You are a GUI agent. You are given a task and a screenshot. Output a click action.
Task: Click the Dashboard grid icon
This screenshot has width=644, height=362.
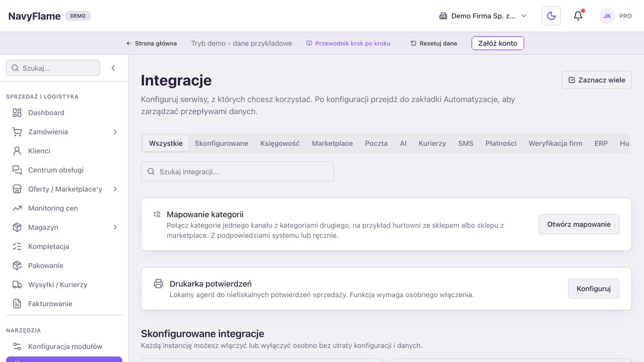pos(17,113)
